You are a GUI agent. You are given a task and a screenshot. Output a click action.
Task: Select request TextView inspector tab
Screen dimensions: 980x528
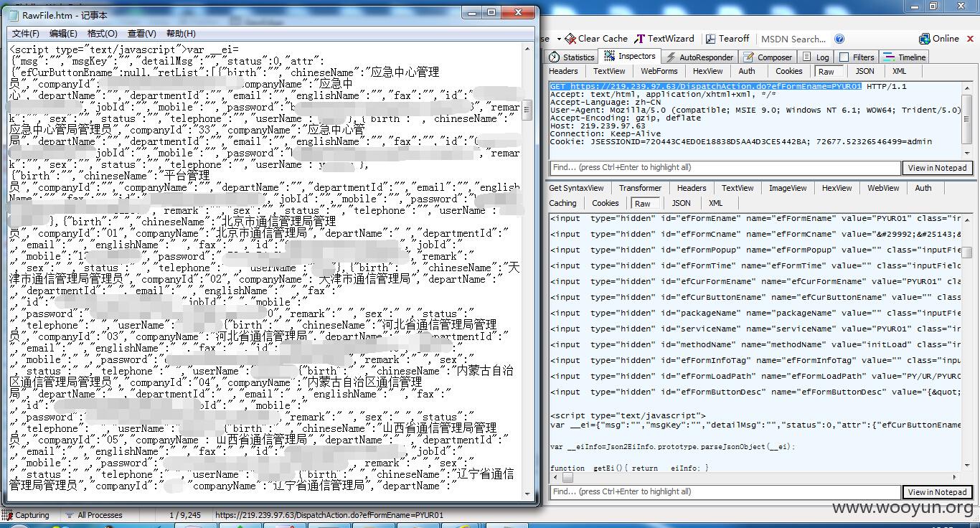(609, 71)
